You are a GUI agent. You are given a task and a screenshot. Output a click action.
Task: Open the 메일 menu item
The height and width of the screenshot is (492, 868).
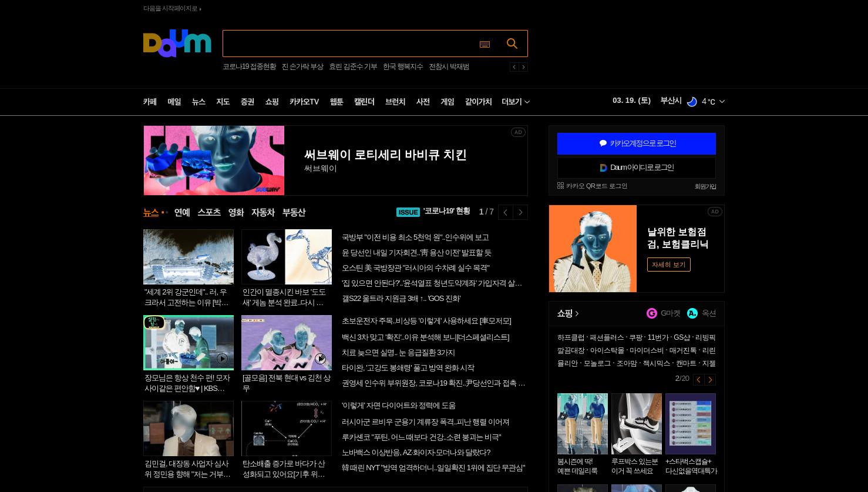(x=174, y=102)
